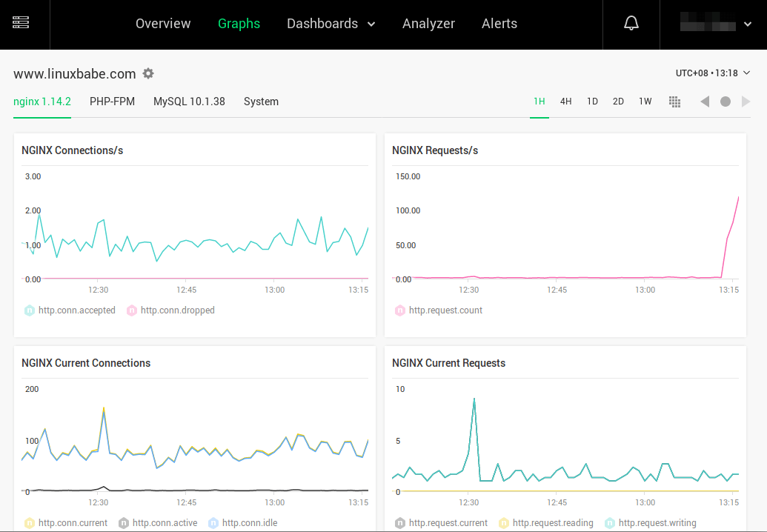Switch to the PHP-FPM tab
Screen dimensions: 767x532
pyautogui.click(x=112, y=102)
